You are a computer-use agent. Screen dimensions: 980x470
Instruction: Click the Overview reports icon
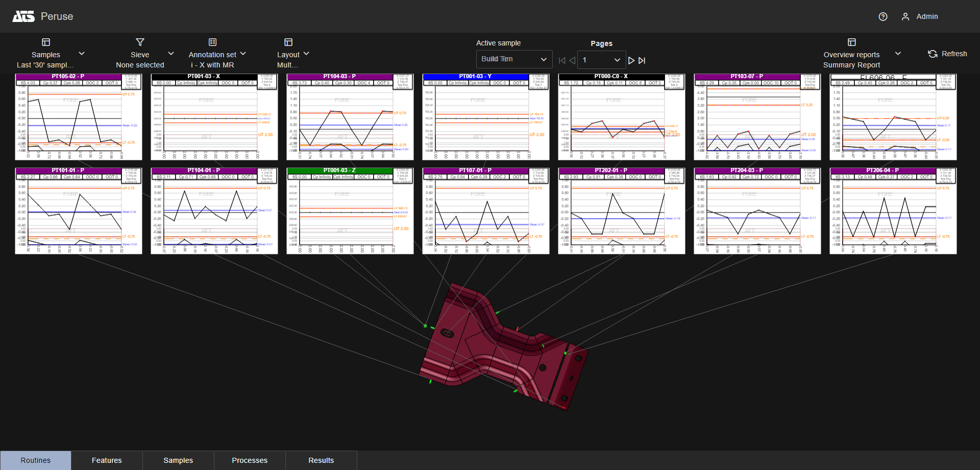[x=851, y=42]
